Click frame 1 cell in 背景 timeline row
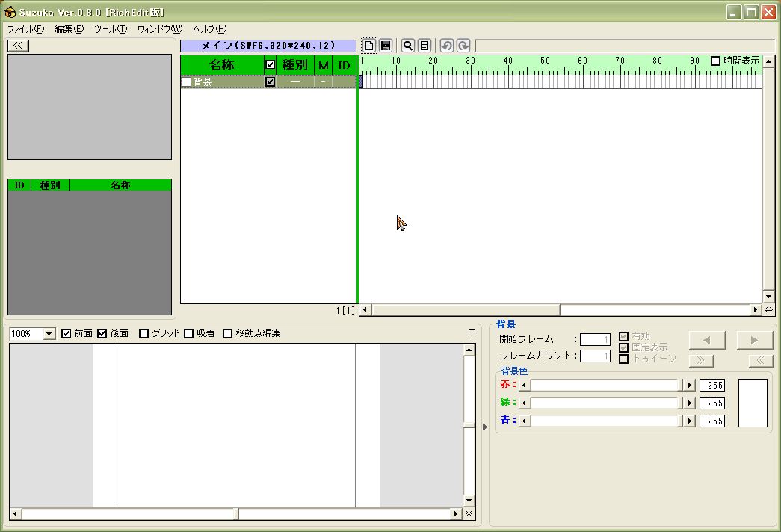Screen dimensions: 781x532 click(x=362, y=81)
